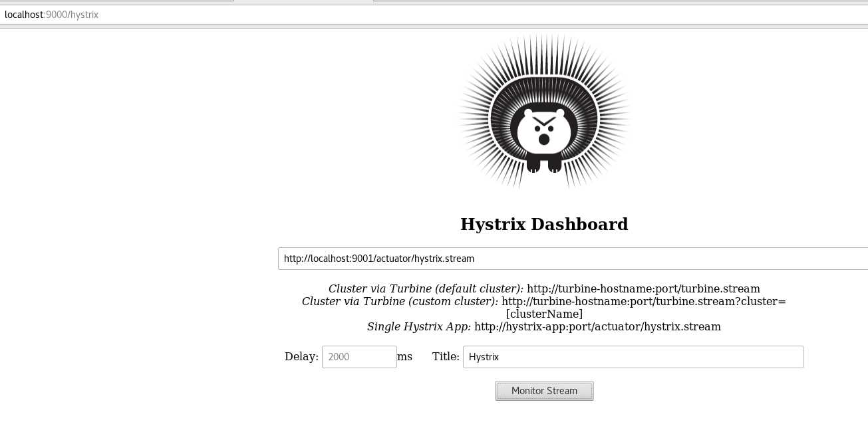Click the 'ms' unit label

point(405,357)
